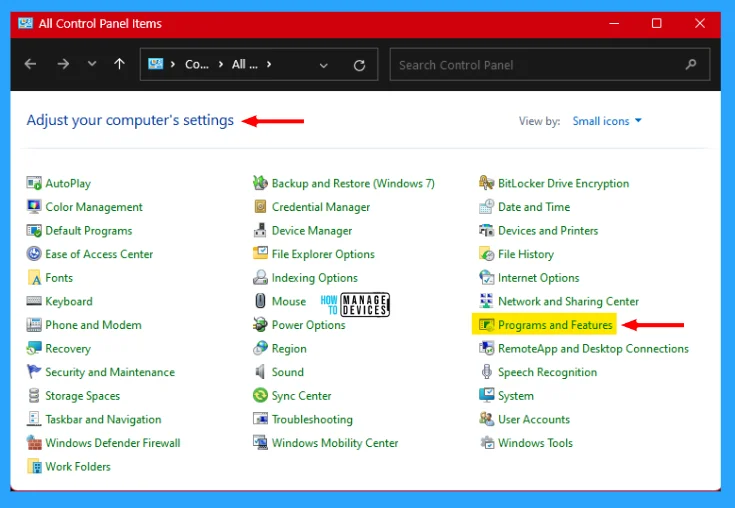This screenshot has height=508, width=735.
Task: Click the Programs and Features icon
Action: [487, 324]
